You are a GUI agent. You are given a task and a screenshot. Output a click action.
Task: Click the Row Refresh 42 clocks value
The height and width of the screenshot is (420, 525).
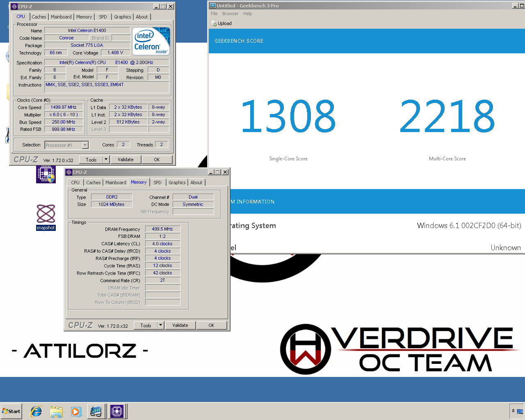(x=162, y=273)
